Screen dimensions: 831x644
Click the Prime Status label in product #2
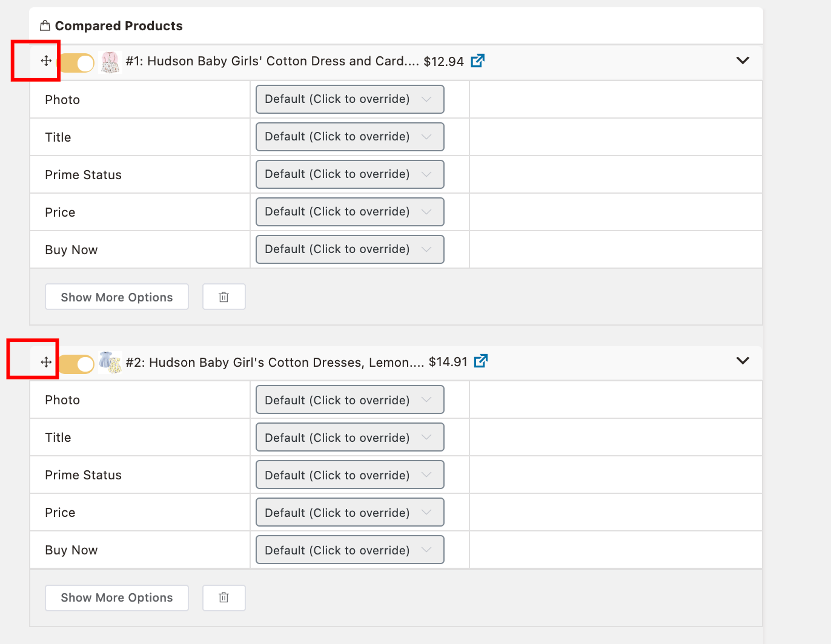pos(83,475)
